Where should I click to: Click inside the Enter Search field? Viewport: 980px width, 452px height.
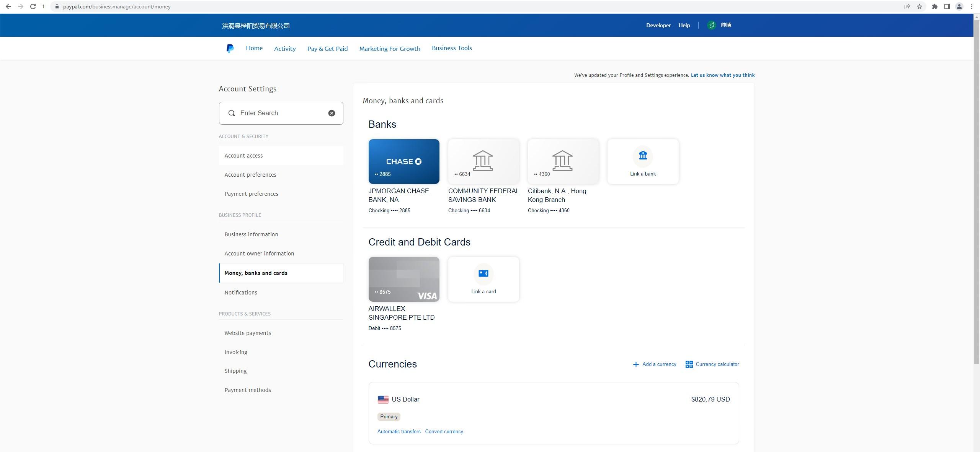point(279,113)
